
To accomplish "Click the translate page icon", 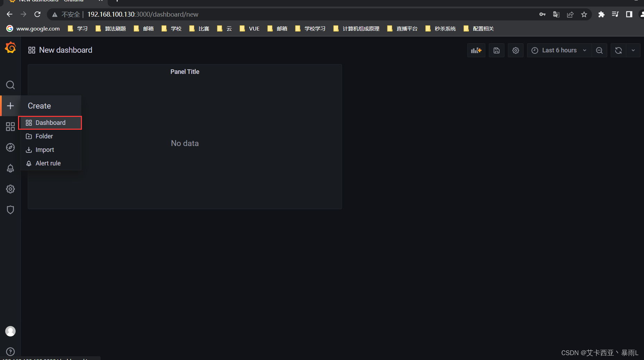I will click(556, 14).
